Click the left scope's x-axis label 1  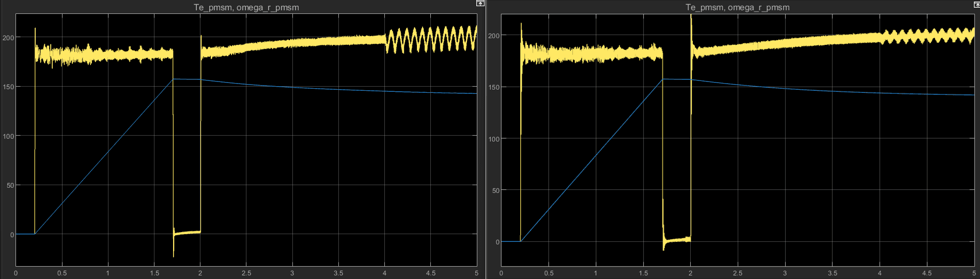(108, 273)
